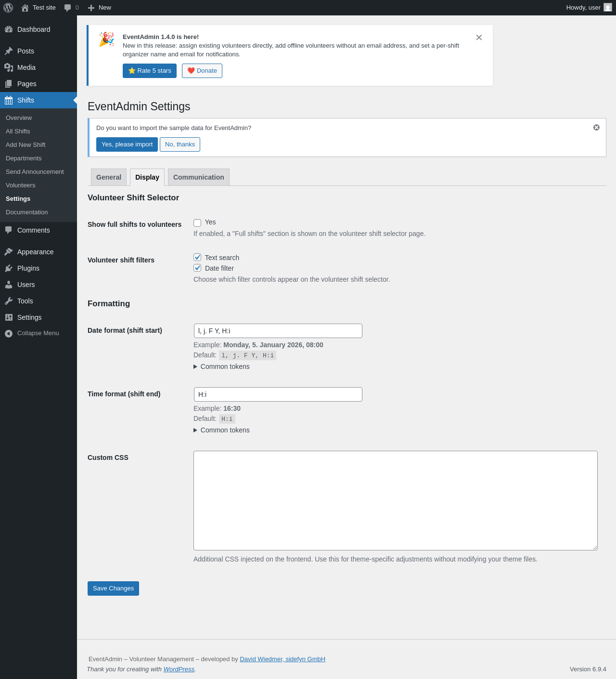Click the Donate button
This screenshot has width=616, height=679.
(202, 71)
